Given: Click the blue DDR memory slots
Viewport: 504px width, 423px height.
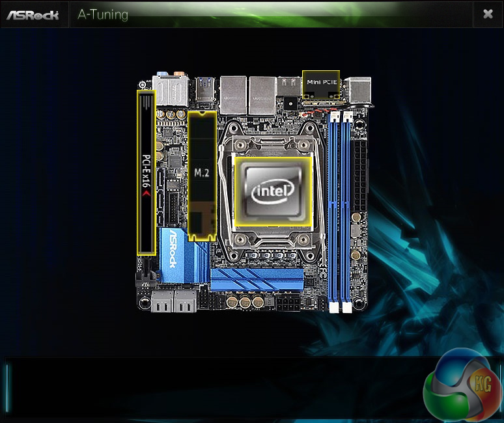Looking at the screenshot, I should point(340,212).
